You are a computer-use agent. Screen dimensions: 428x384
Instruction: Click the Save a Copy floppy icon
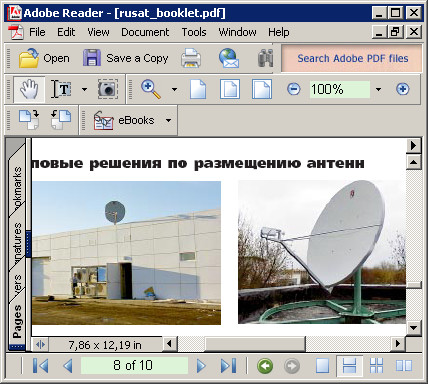(92, 58)
